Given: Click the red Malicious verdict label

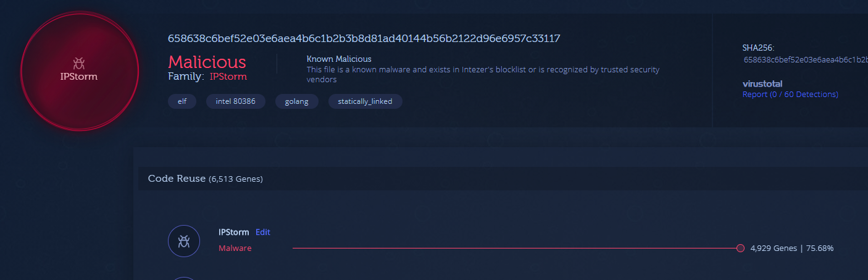Looking at the screenshot, I should (207, 62).
